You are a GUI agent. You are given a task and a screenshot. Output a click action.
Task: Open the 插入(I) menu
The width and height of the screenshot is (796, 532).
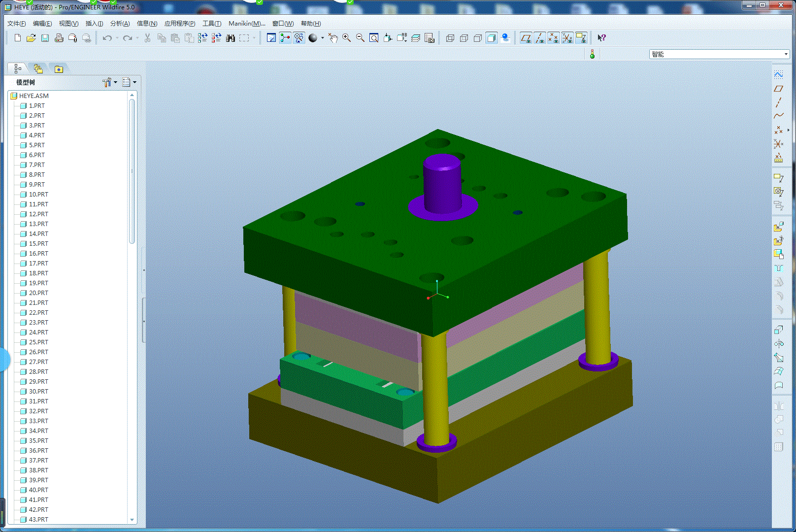94,24
